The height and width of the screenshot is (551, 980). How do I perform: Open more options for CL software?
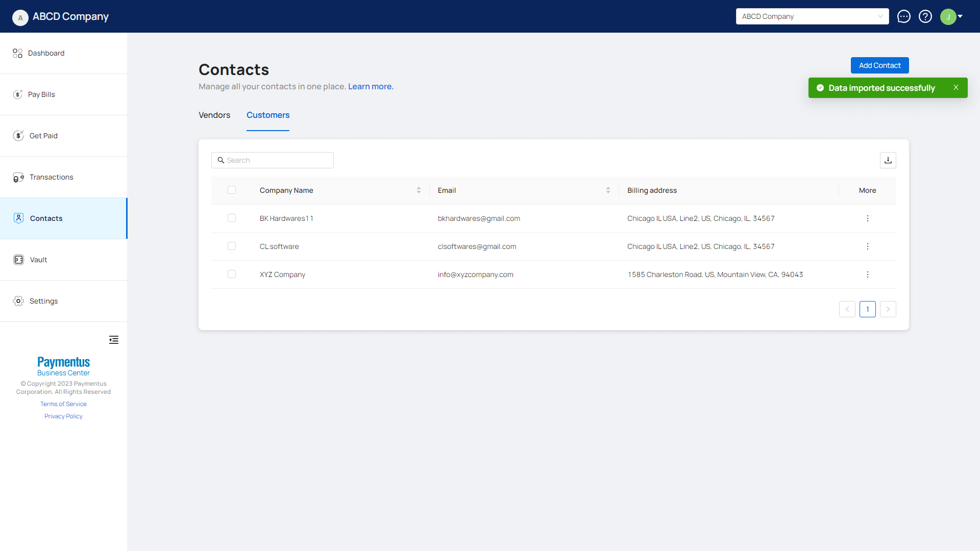tap(867, 246)
